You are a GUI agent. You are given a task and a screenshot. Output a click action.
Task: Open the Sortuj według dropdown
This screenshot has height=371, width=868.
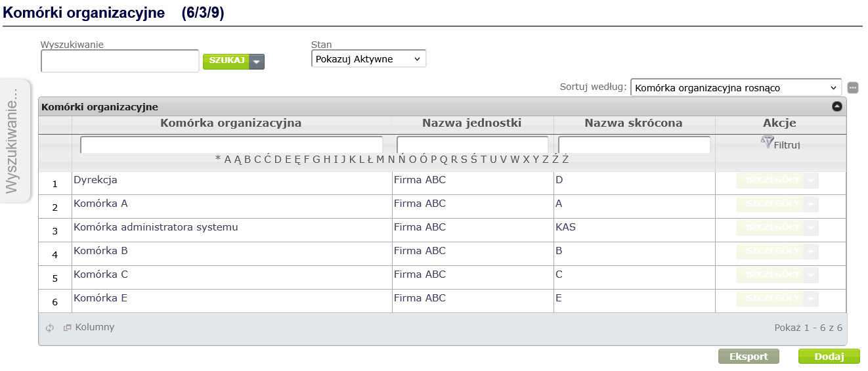tap(735, 87)
